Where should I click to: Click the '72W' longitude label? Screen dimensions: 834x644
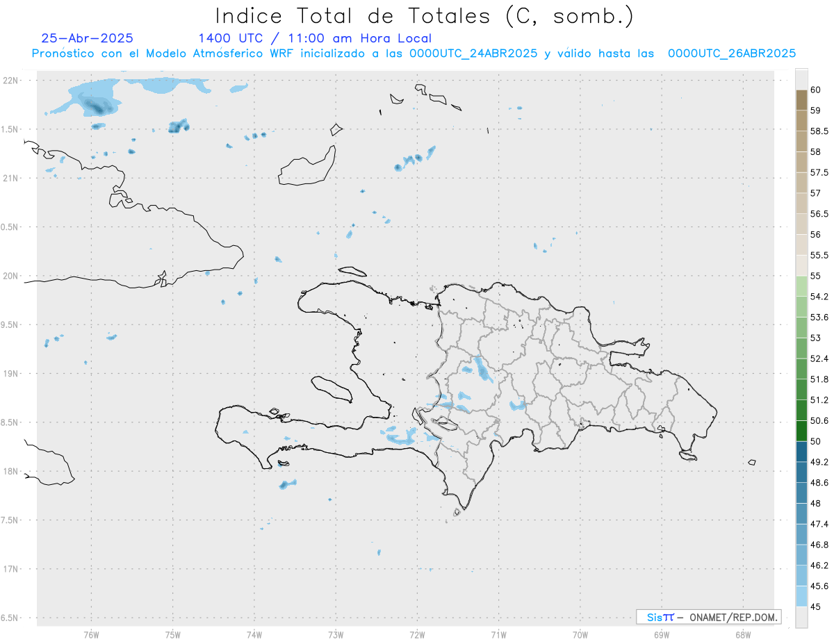pos(417,634)
